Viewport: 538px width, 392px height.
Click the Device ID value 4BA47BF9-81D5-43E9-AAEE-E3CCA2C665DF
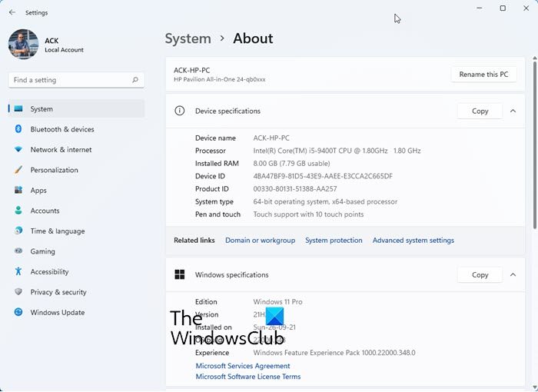tap(323, 176)
